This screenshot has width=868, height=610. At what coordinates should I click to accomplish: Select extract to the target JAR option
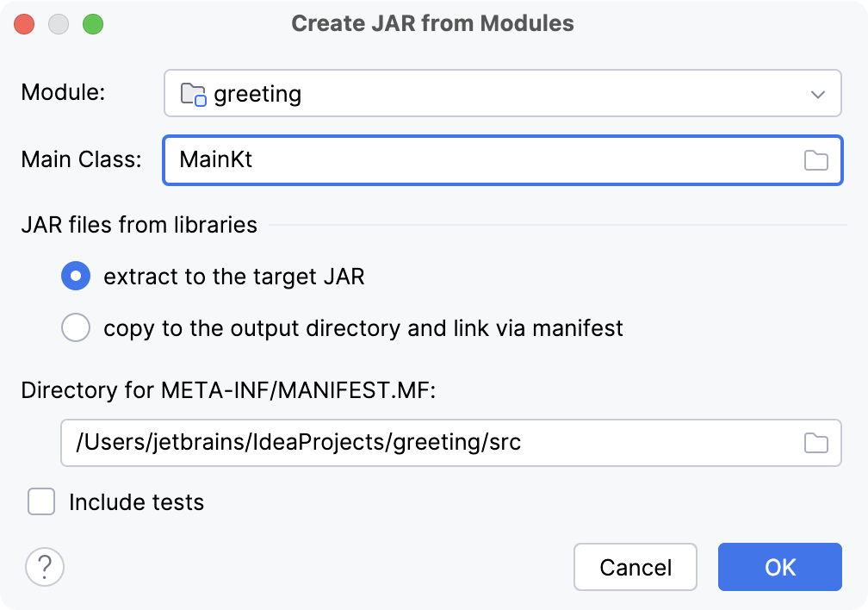pyautogui.click(x=76, y=276)
